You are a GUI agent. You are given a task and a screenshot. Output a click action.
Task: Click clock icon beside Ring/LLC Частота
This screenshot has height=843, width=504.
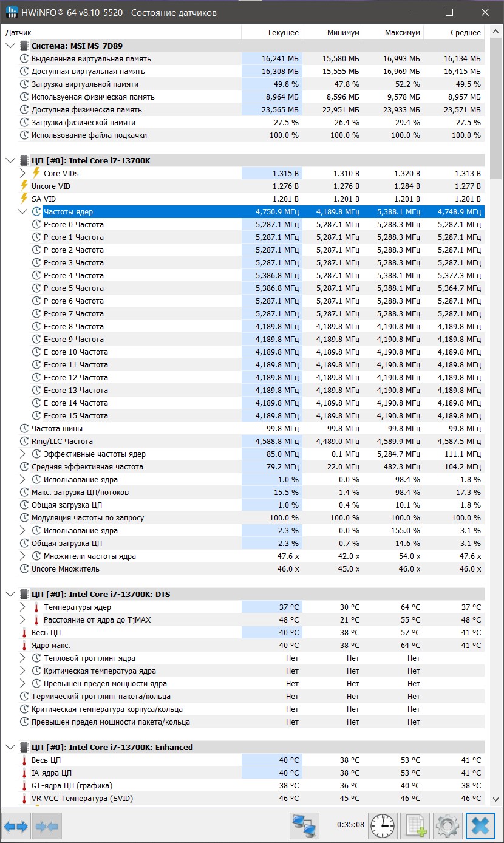[x=24, y=441]
